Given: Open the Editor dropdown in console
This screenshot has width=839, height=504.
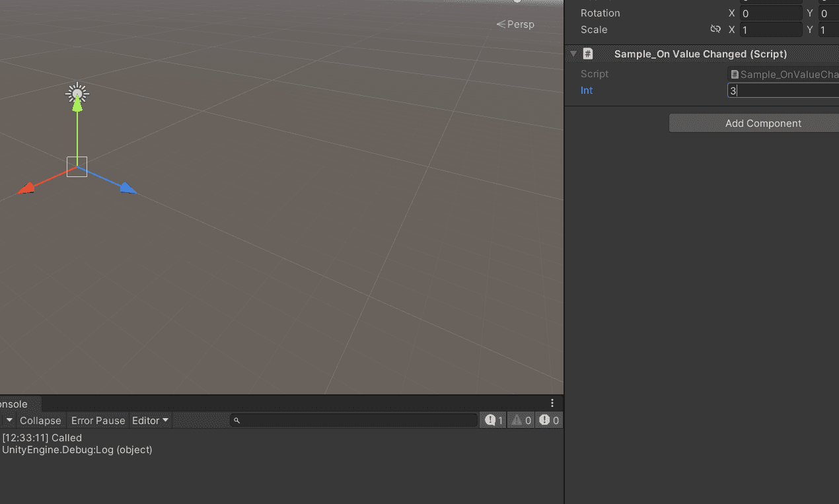Looking at the screenshot, I should tap(151, 421).
